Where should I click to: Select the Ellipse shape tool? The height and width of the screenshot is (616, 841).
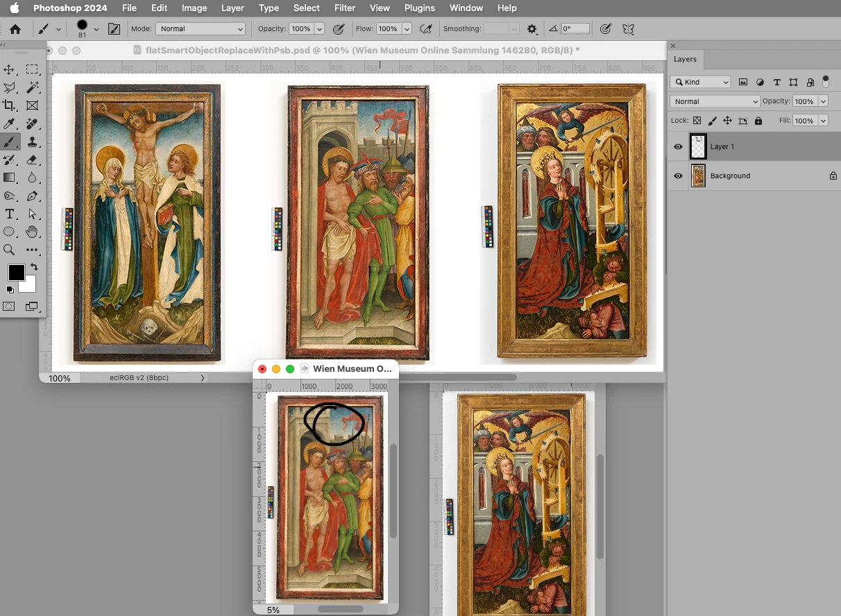(x=10, y=232)
